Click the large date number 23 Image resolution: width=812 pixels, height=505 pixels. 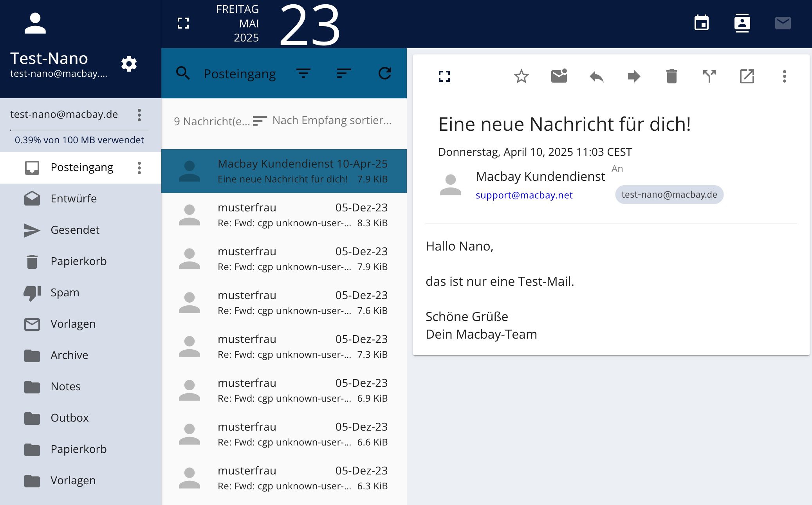tap(310, 24)
